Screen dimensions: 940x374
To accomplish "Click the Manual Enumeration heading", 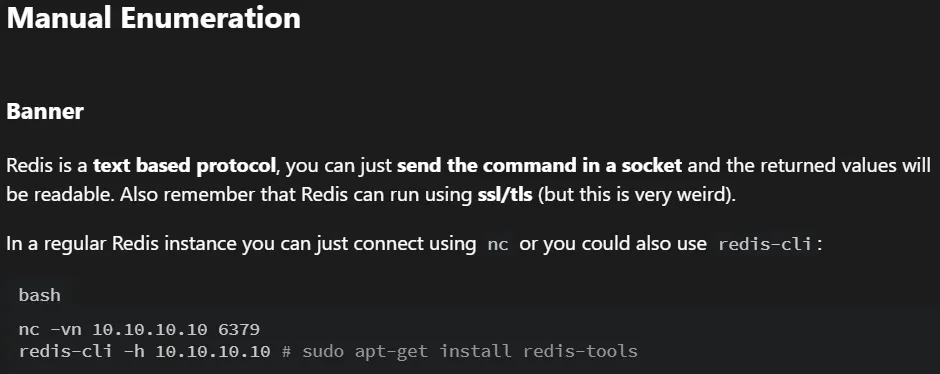I will (x=153, y=18).
